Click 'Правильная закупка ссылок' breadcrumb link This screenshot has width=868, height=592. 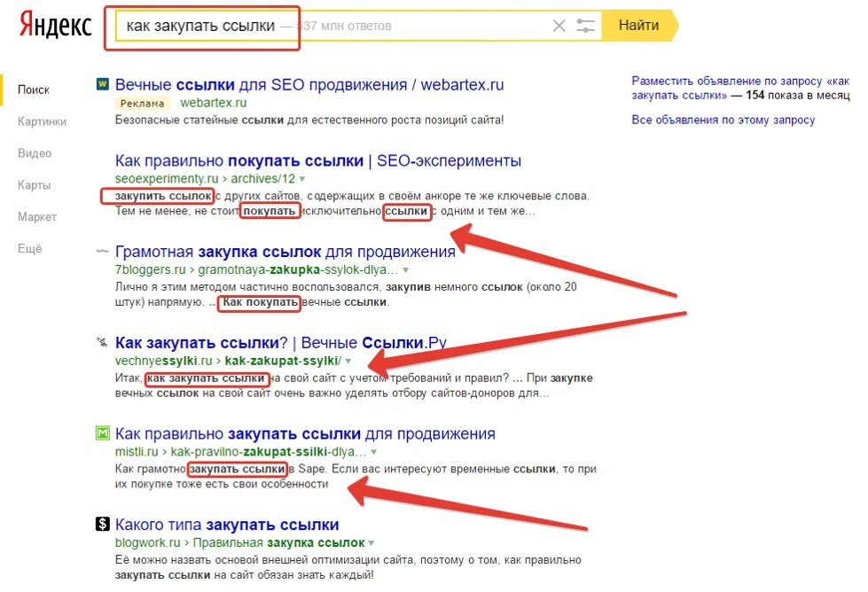278,542
